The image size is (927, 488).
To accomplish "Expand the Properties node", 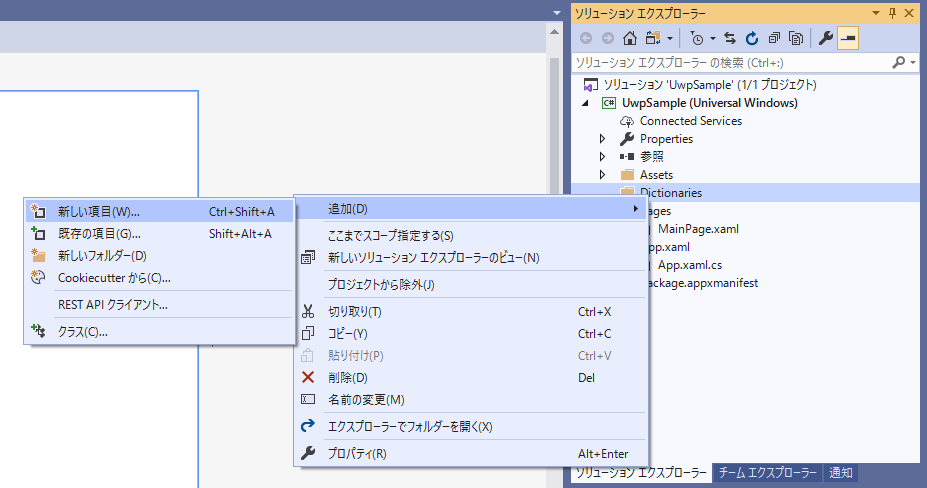I will 602,139.
